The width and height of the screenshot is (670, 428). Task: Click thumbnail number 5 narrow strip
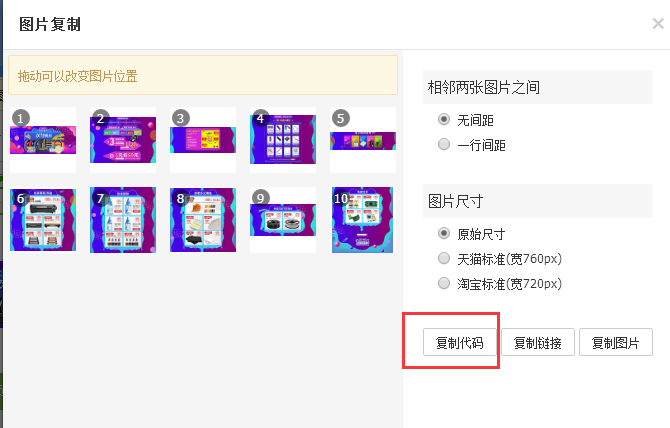pyautogui.click(x=363, y=140)
